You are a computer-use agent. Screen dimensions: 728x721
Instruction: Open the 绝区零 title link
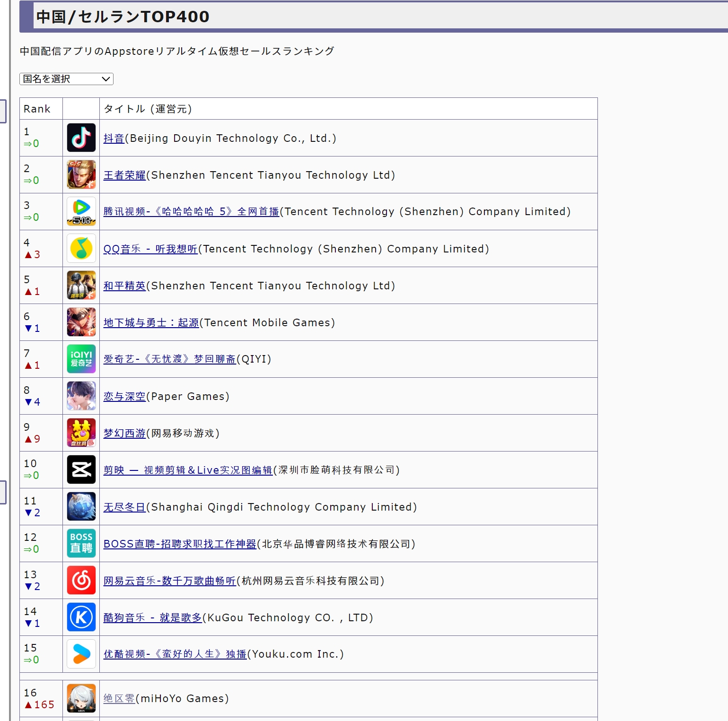(119, 699)
